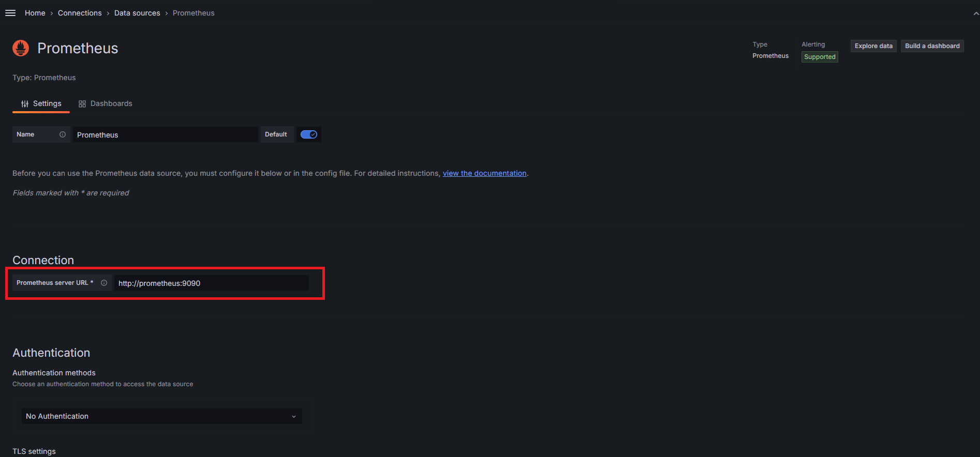The width and height of the screenshot is (980, 457).
Task: Click Choose an authentication method description text
Action: point(102,384)
